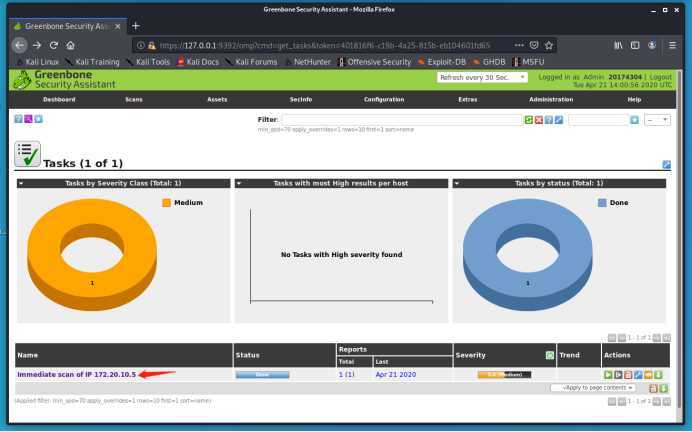This screenshot has width=692, height=432.
Task: Open the Extras menu
Action: pos(467,100)
